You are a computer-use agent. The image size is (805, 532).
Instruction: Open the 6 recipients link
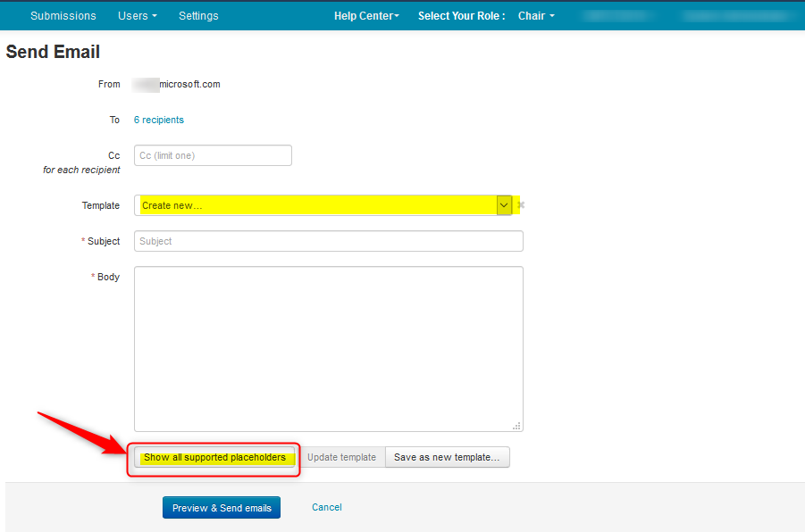(159, 120)
